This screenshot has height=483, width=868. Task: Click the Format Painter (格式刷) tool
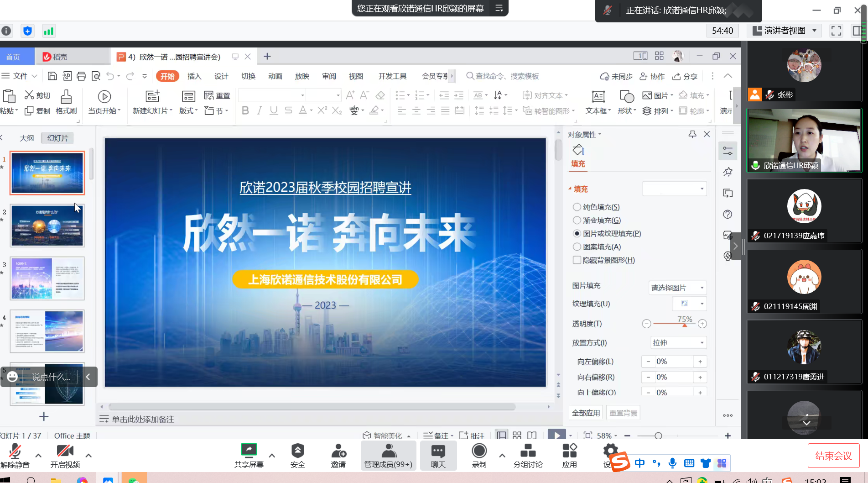[x=66, y=102]
